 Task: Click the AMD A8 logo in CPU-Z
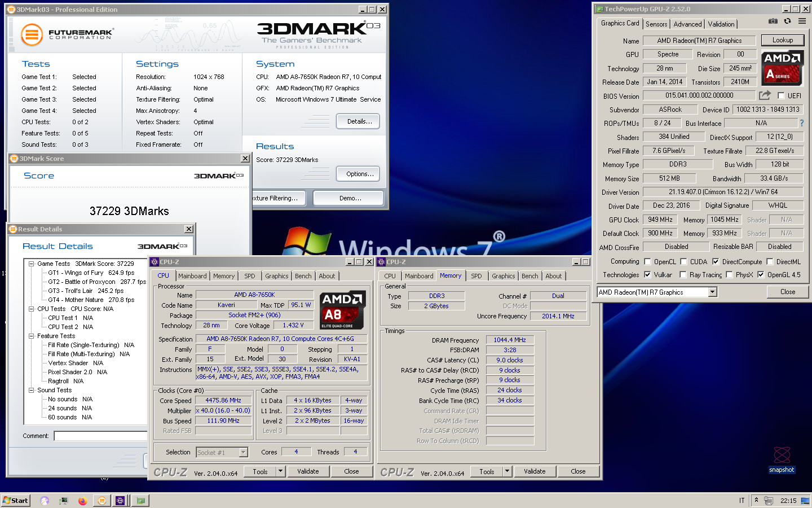click(x=342, y=310)
